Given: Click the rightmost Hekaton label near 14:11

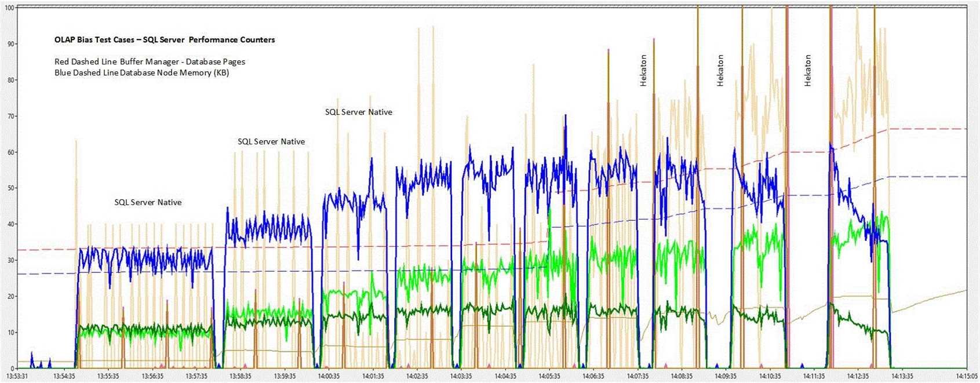Looking at the screenshot, I should coord(808,71).
